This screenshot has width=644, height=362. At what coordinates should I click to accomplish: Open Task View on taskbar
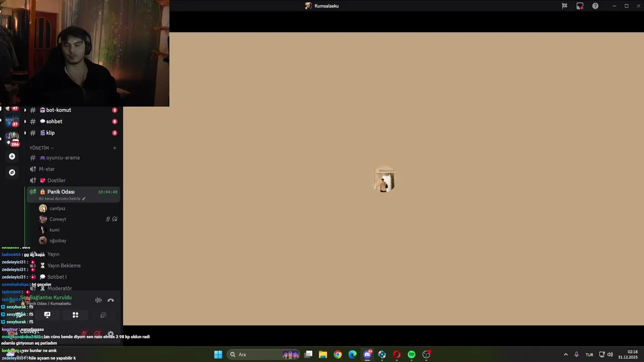point(308,354)
